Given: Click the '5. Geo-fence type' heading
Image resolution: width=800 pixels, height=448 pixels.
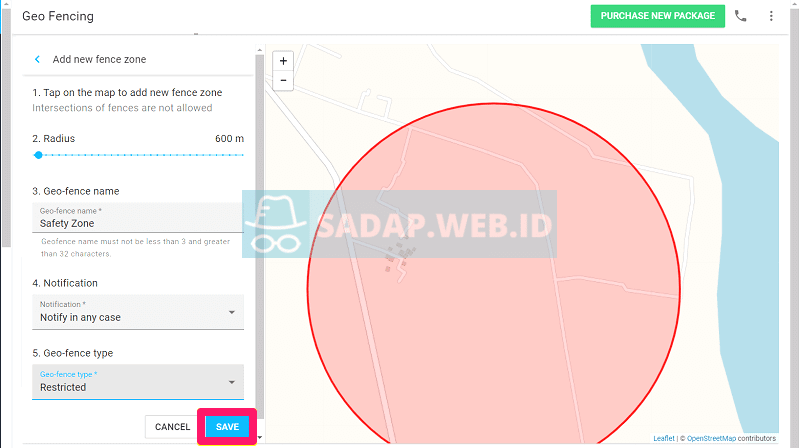Looking at the screenshot, I should pos(72,353).
